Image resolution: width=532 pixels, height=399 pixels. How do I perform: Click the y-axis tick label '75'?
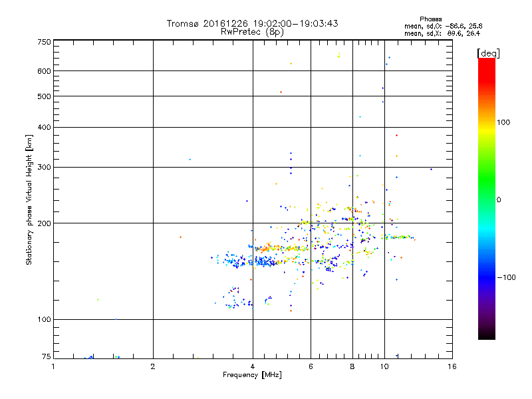[47, 356]
